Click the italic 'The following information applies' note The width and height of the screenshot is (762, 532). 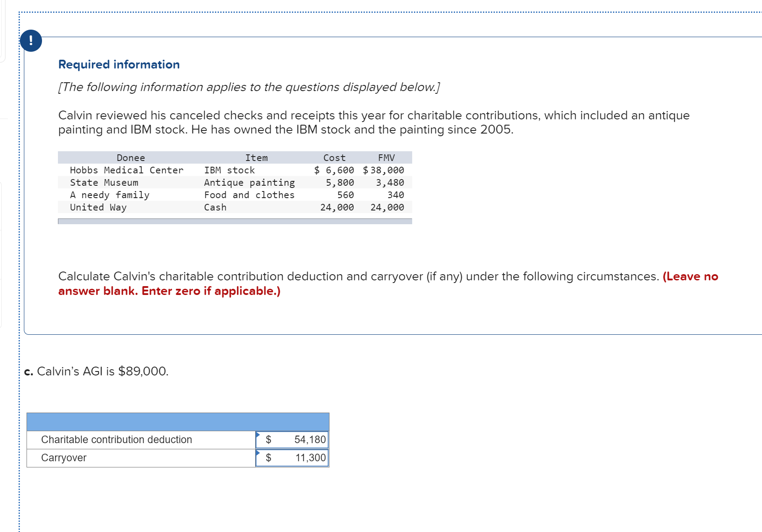249,87
